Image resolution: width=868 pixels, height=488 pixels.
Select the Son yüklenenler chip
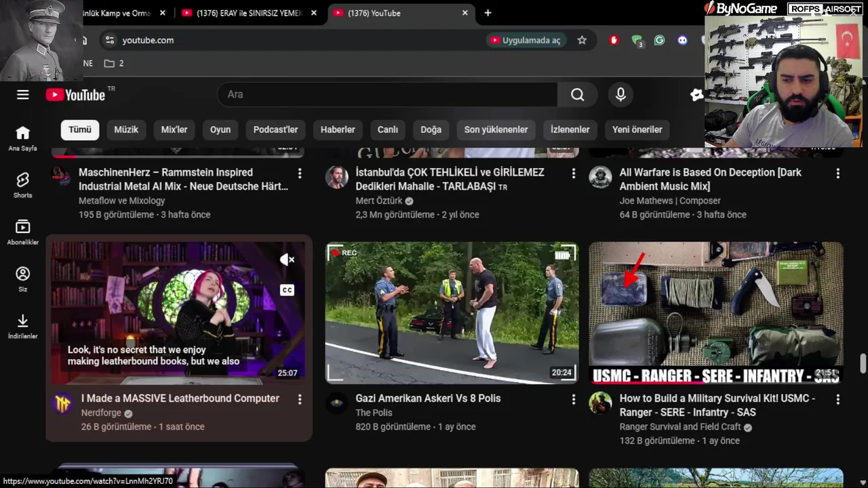point(496,129)
